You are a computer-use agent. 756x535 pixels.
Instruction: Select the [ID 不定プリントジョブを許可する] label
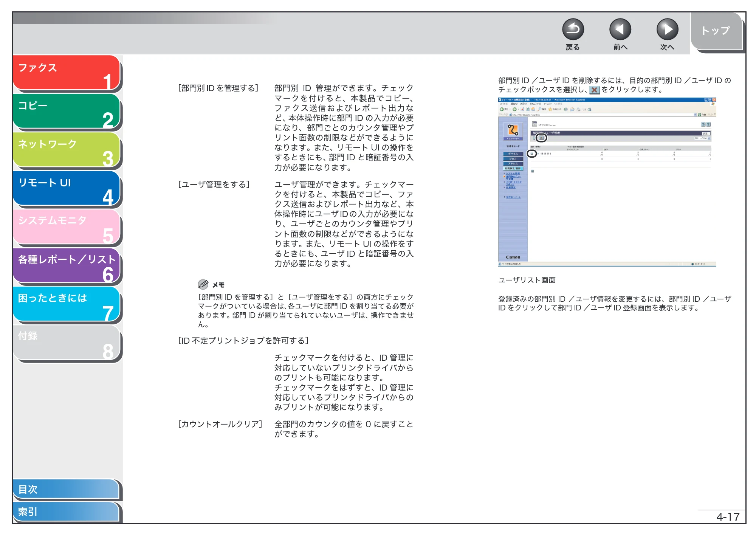243,341
